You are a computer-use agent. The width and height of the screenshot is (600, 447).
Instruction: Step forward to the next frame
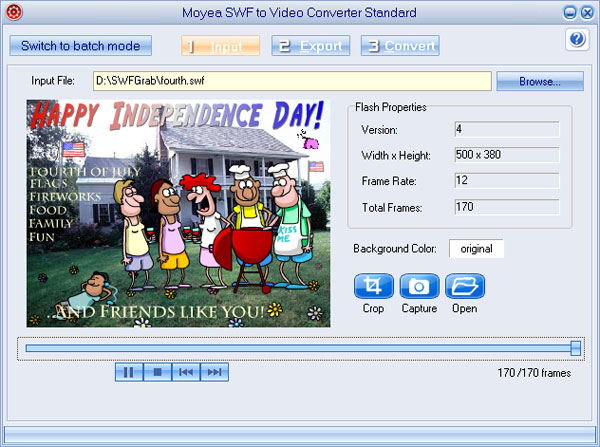point(214,372)
